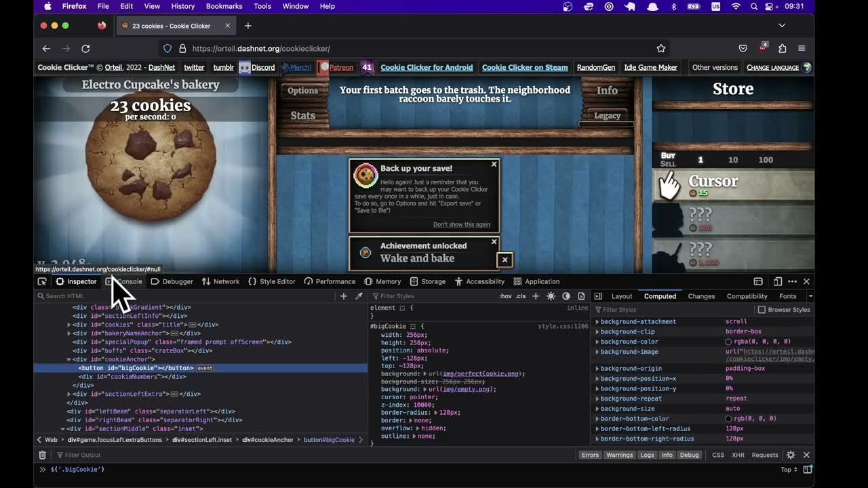The height and width of the screenshot is (488, 868).
Task: Expand background-color computed property
Action: 597,342
